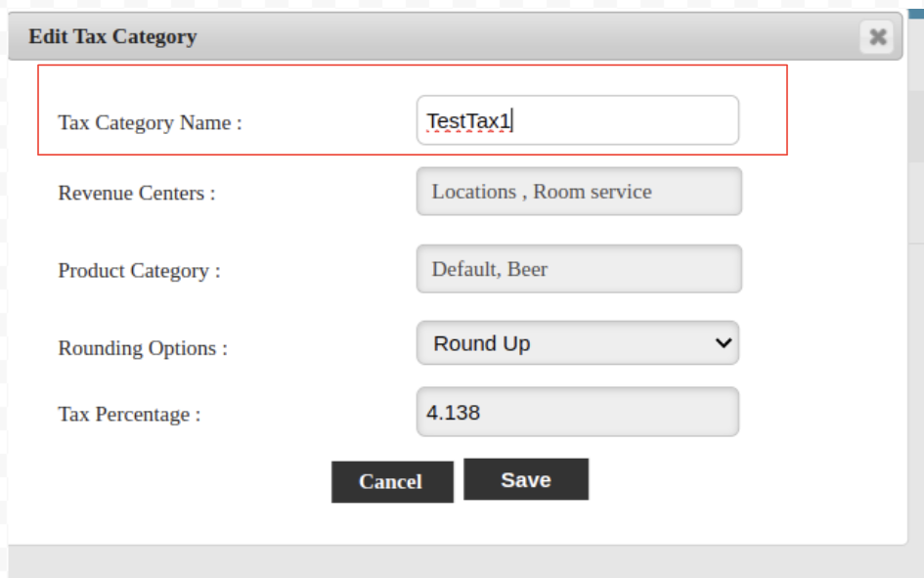Screen dimensions: 924x578
Task: Click the "Locations , Room service" text
Action: (x=542, y=192)
